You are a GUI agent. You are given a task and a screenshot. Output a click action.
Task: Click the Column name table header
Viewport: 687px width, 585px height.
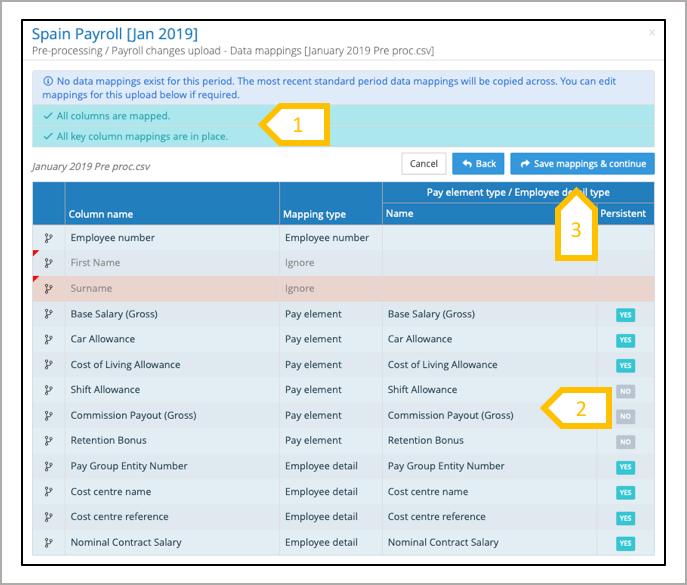pos(101,214)
